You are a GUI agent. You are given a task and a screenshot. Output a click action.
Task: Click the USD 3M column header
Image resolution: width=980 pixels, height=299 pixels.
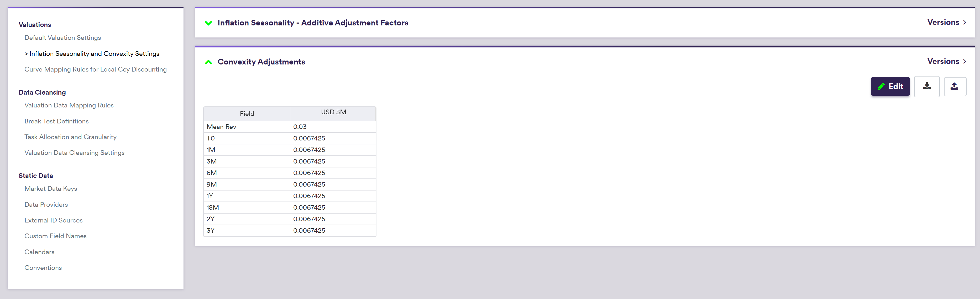(x=333, y=112)
